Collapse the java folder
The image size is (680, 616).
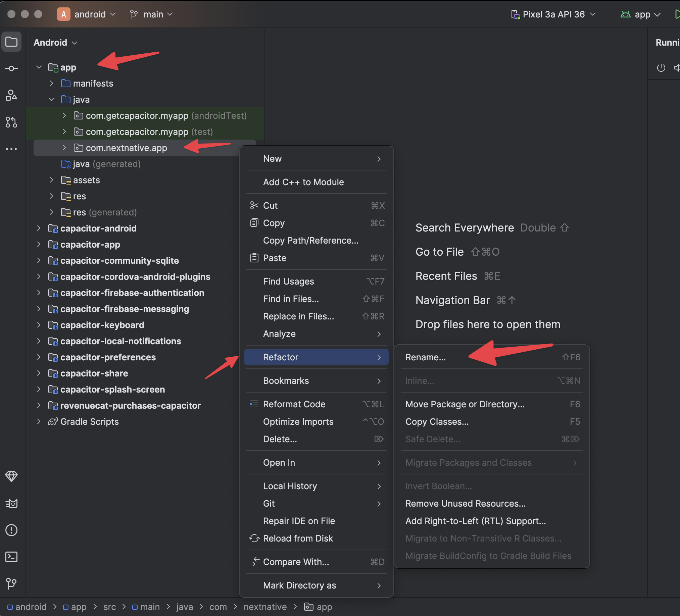click(x=51, y=99)
